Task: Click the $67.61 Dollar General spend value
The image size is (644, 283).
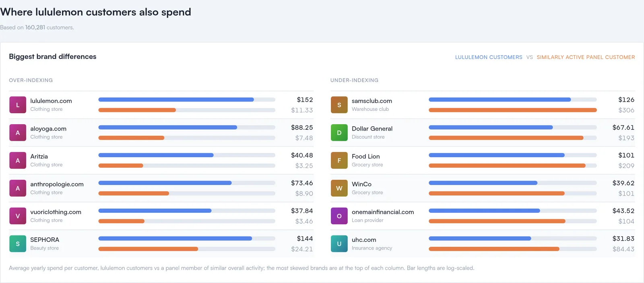Action: (623, 127)
